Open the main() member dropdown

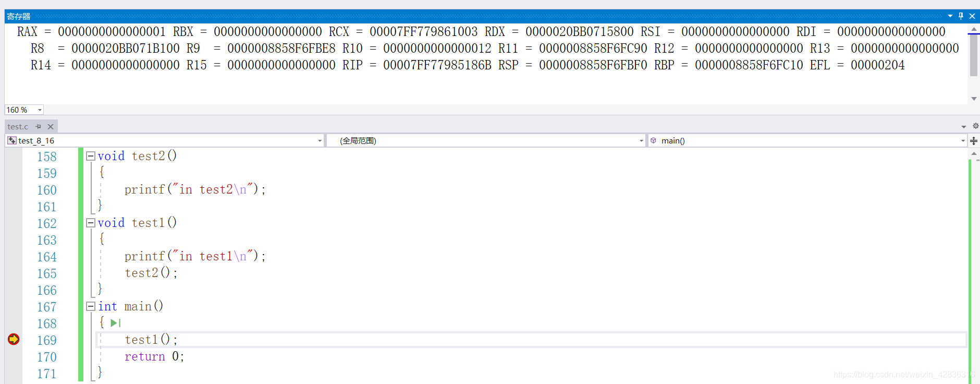963,141
